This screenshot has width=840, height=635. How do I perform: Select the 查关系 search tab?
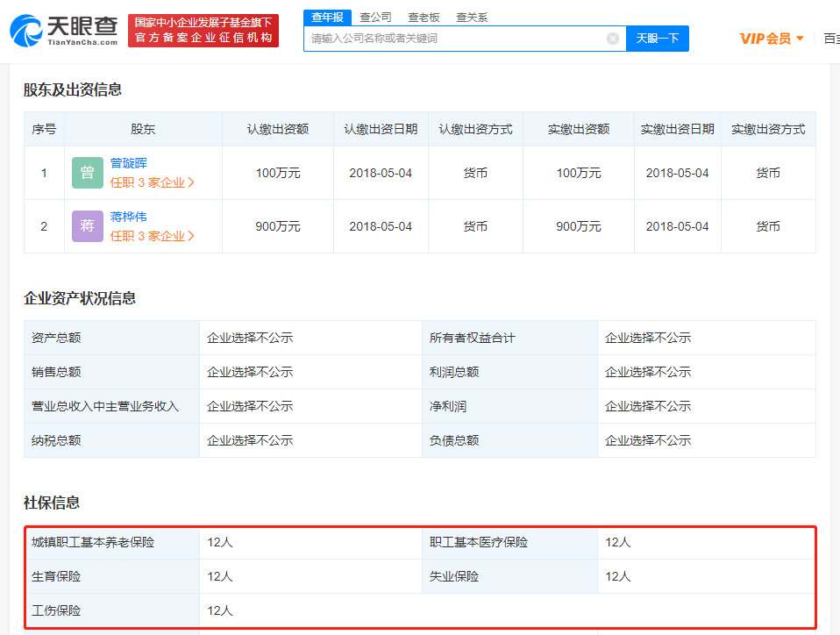pyautogui.click(x=472, y=17)
